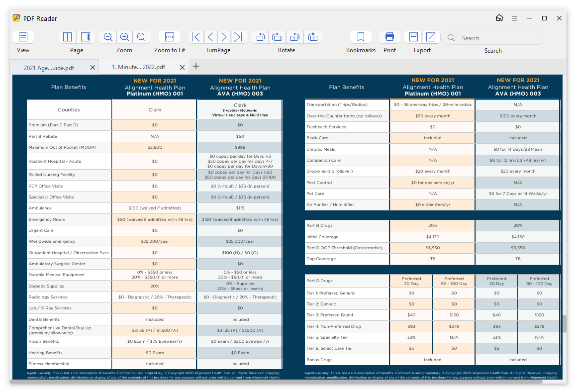Reset zoom to actual size

[x=141, y=37]
